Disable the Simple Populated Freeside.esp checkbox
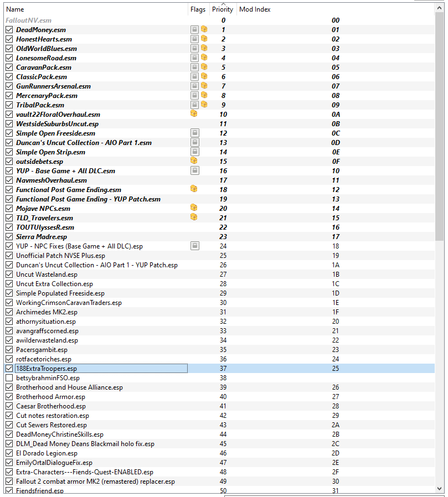The width and height of the screenshot is (448, 497). (x=9, y=293)
